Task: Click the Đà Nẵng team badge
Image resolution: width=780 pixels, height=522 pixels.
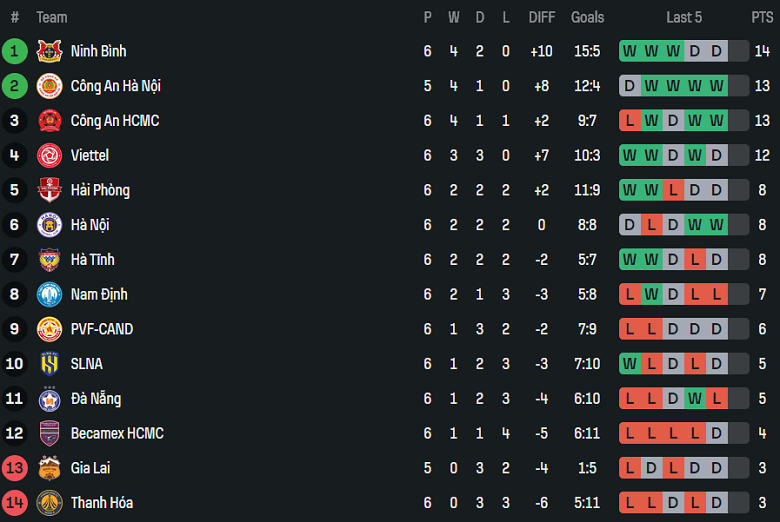Action: 49,399
